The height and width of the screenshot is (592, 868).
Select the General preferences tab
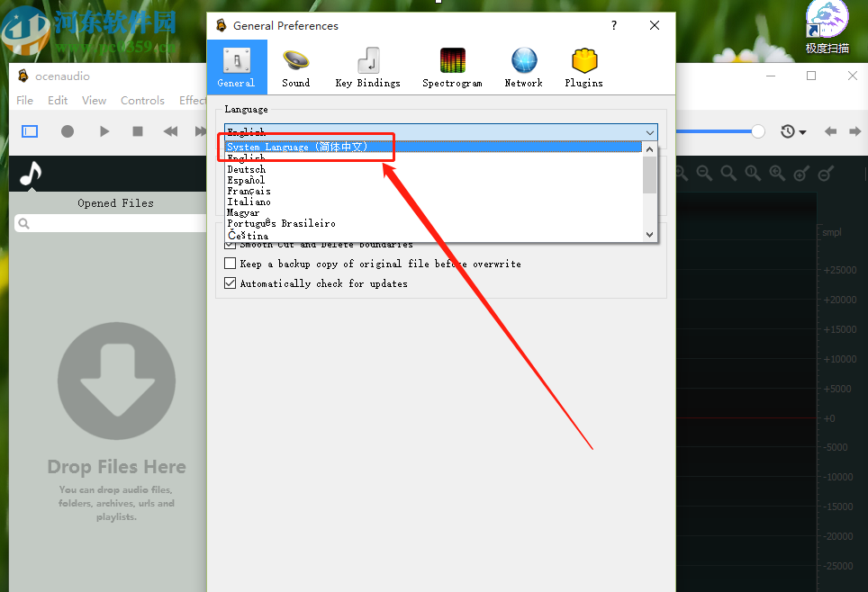pyautogui.click(x=237, y=67)
